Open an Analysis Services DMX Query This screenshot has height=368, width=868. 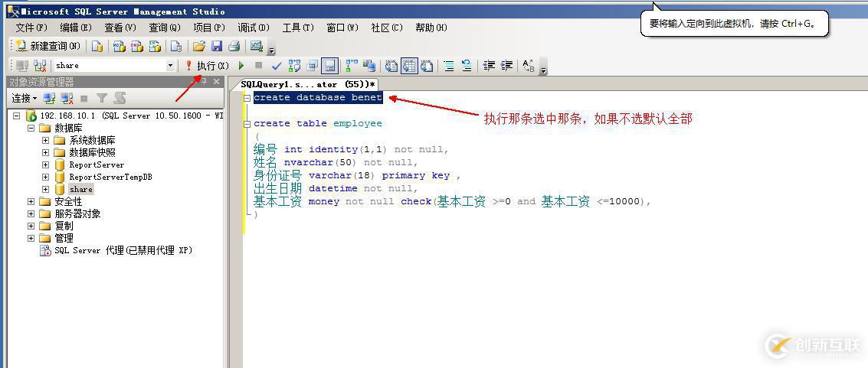[x=136, y=47]
